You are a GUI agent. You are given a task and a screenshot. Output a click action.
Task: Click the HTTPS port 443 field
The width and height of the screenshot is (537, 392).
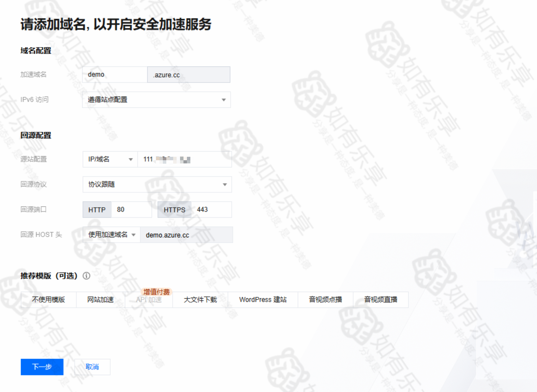tap(211, 210)
